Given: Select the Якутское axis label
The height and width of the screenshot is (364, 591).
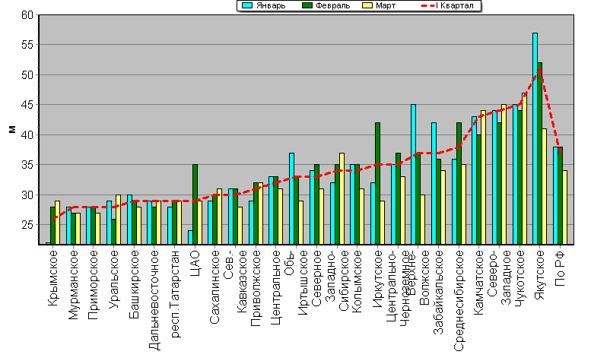Looking at the screenshot, I should point(540,275).
